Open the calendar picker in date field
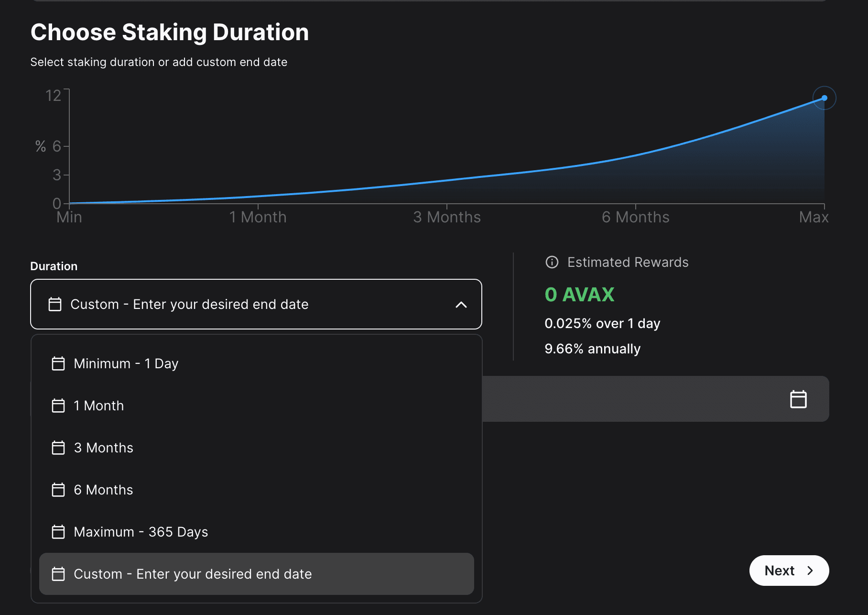The image size is (868, 615). pos(798,399)
